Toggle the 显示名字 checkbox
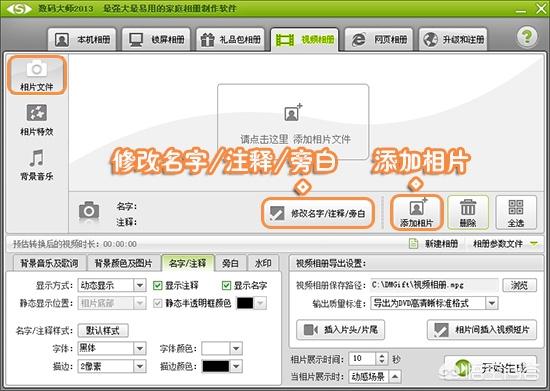Viewport: 550px width, 391px height. point(226,285)
